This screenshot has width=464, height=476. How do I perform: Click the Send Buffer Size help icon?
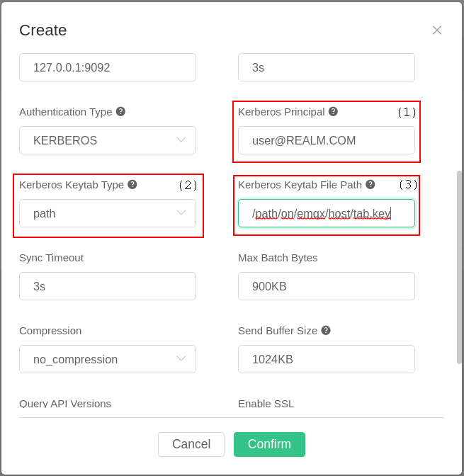click(x=325, y=330)
